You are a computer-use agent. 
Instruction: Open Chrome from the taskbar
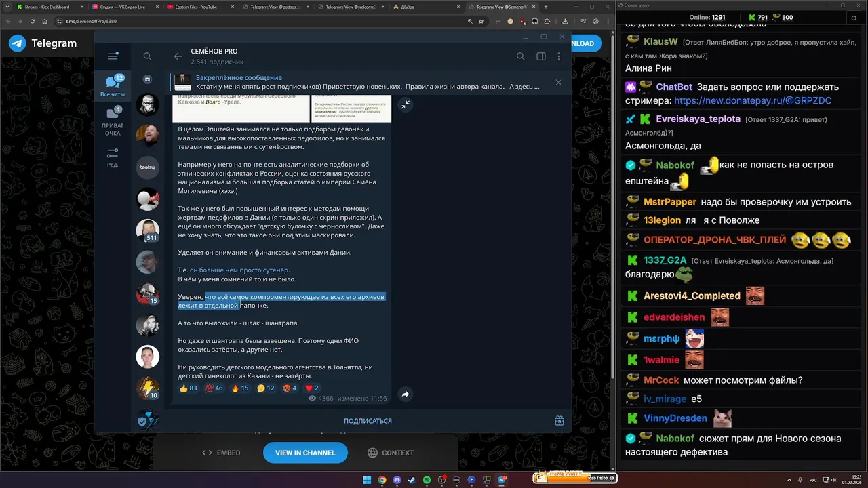pyautogui.click(x=382, y=480)
